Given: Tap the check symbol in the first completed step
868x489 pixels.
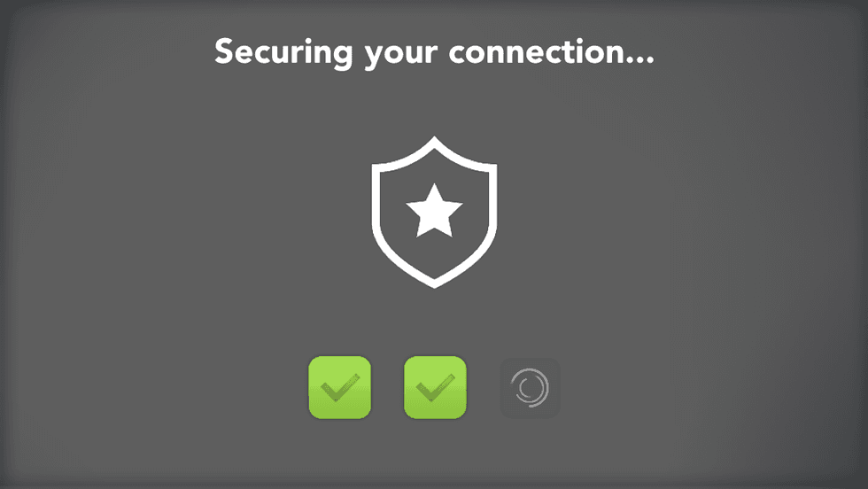Looking at the screenshot, I should [x=340, y=387].
